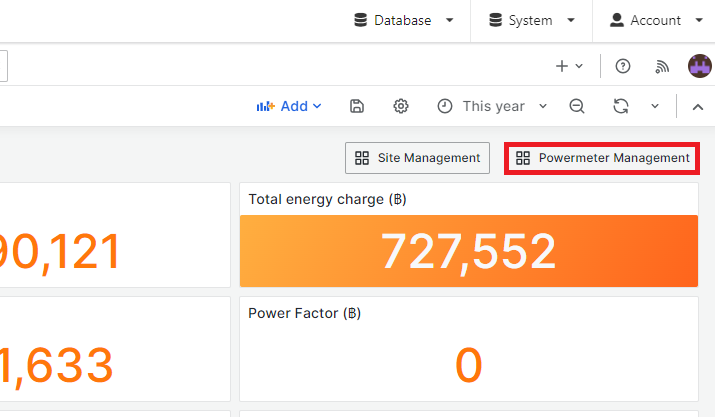This screenshot has width=715, height=417.
Task: Open the This year time picker
Action: 492,106
